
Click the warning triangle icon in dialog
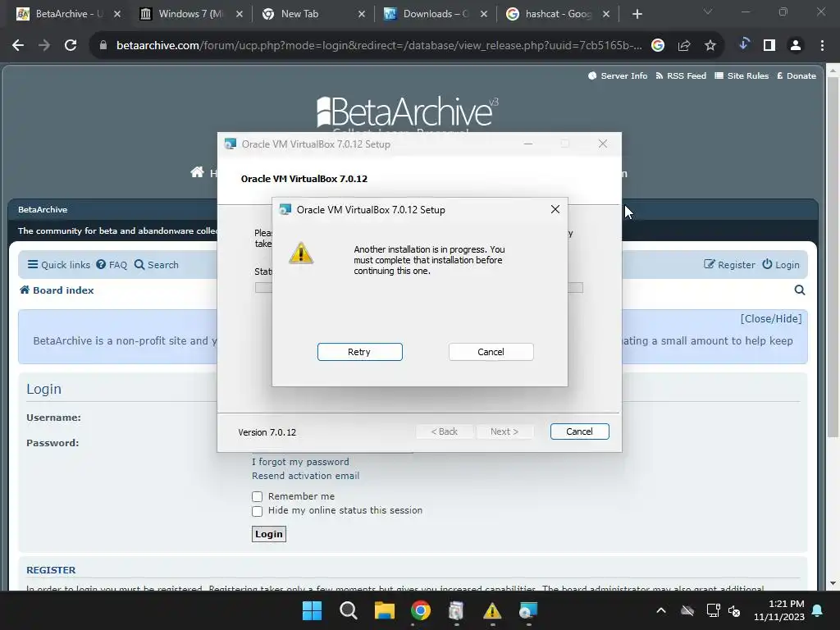[x=301, y=253]
